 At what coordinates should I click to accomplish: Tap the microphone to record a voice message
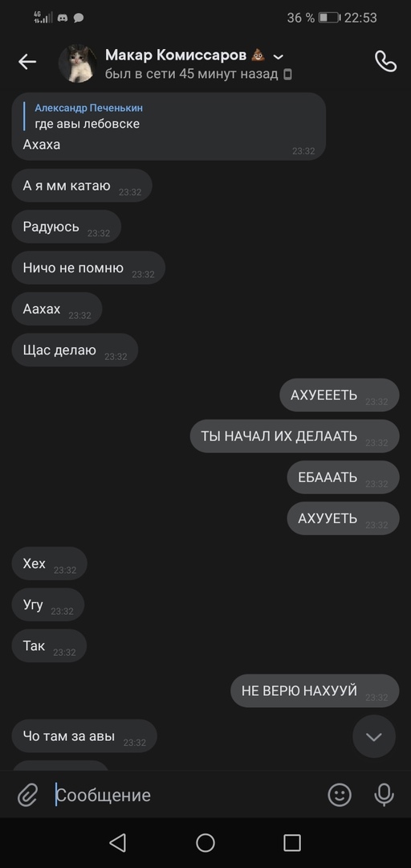click(x=384, y=795)
